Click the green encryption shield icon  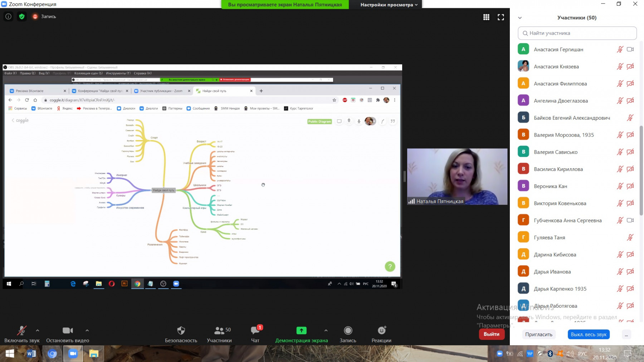22,16
